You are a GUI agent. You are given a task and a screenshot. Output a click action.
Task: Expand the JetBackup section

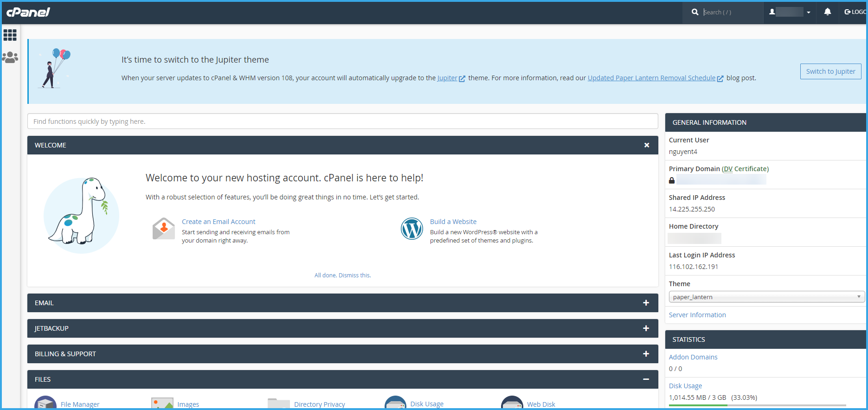(646, 328)
